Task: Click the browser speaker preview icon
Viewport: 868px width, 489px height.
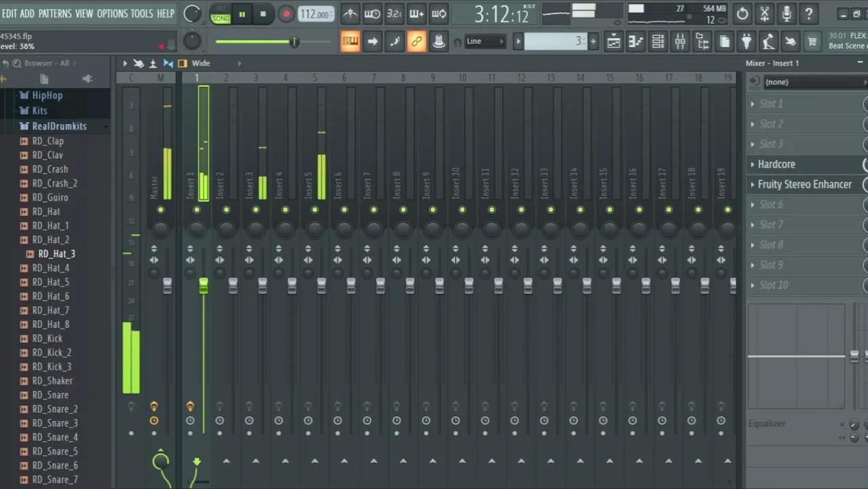Action: pyautogui.click(x=87, y=79)
